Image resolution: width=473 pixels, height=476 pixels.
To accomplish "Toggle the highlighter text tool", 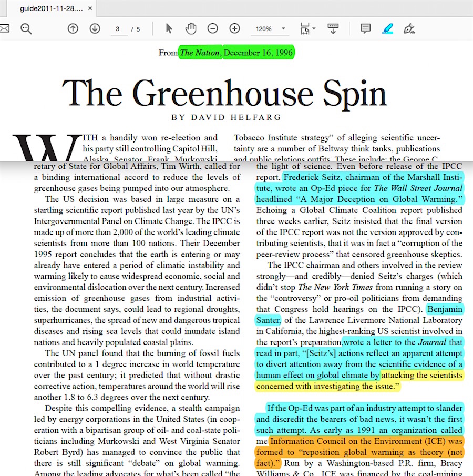I will (387, 28).
